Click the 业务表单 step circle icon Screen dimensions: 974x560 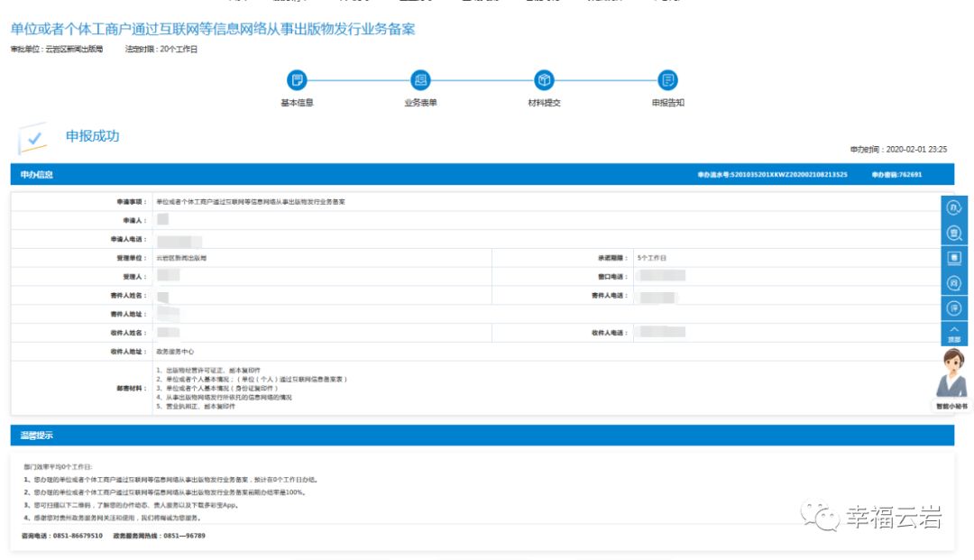[420, 80]
